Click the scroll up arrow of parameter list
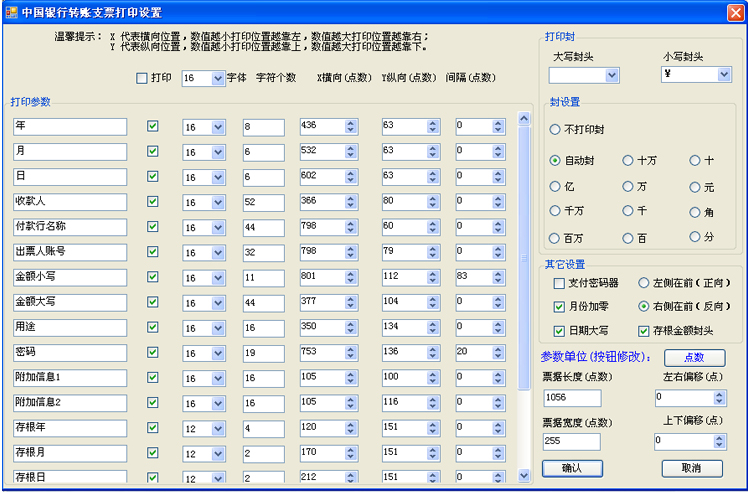 pos(524,118)
